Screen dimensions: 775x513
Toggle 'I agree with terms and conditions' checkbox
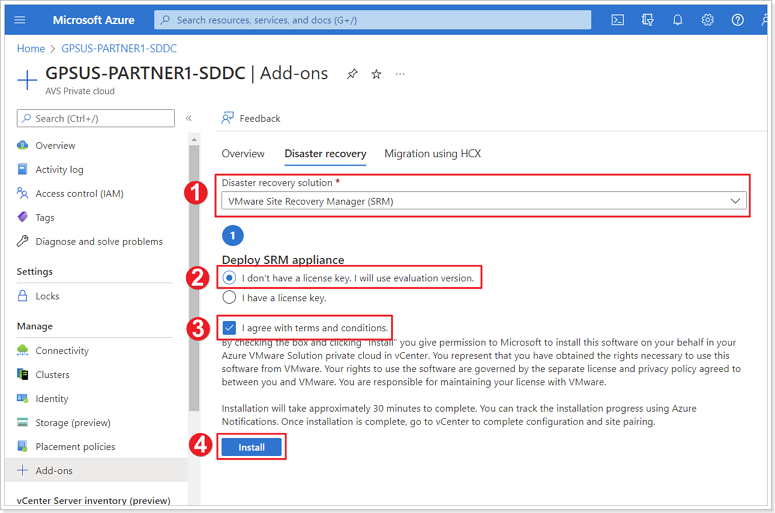[229, 328]
